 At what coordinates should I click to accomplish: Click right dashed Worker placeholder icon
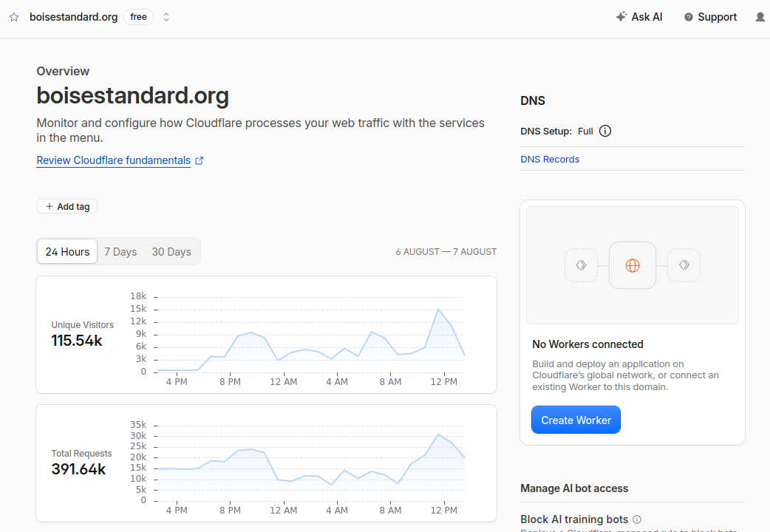click(x=684, y=265)
